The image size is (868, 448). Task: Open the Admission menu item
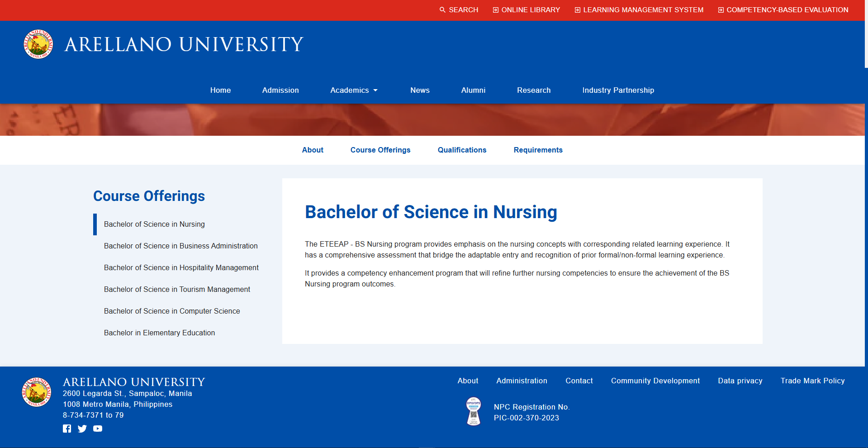[280, 90]
